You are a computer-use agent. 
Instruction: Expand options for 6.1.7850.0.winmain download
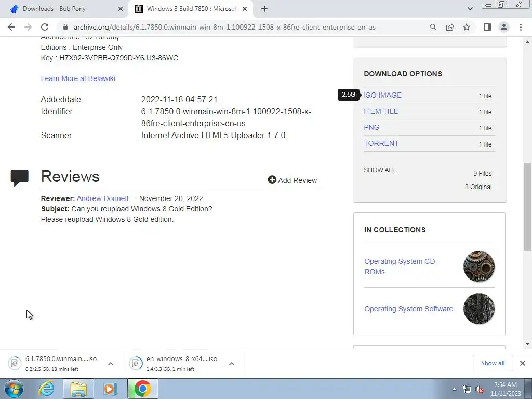click(x=111, y=363)
